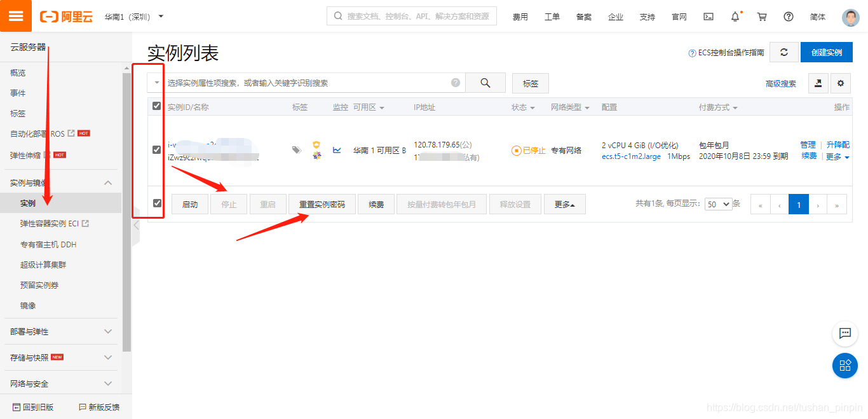Refresh the instance list
868x419 pixels.
[783, 52]
